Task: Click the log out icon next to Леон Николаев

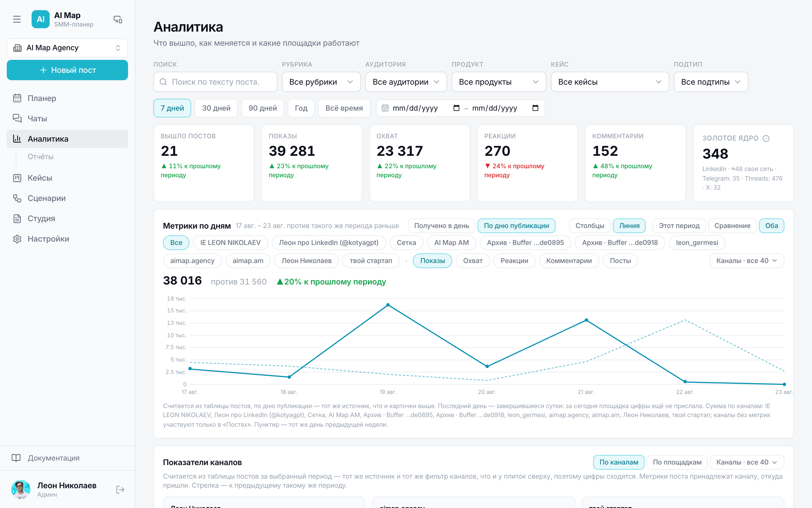Action: (120, 490)
